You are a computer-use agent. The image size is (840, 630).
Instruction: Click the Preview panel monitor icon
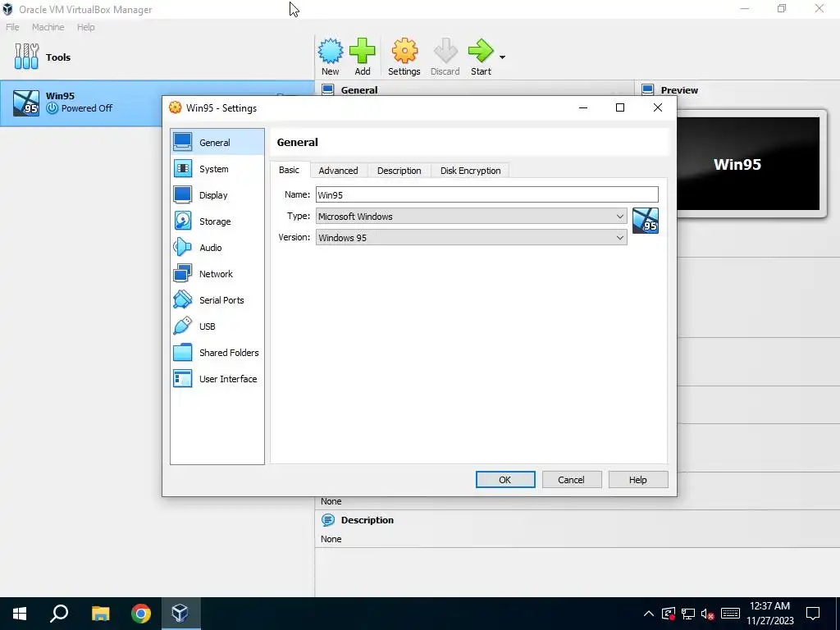click(648, 89)
